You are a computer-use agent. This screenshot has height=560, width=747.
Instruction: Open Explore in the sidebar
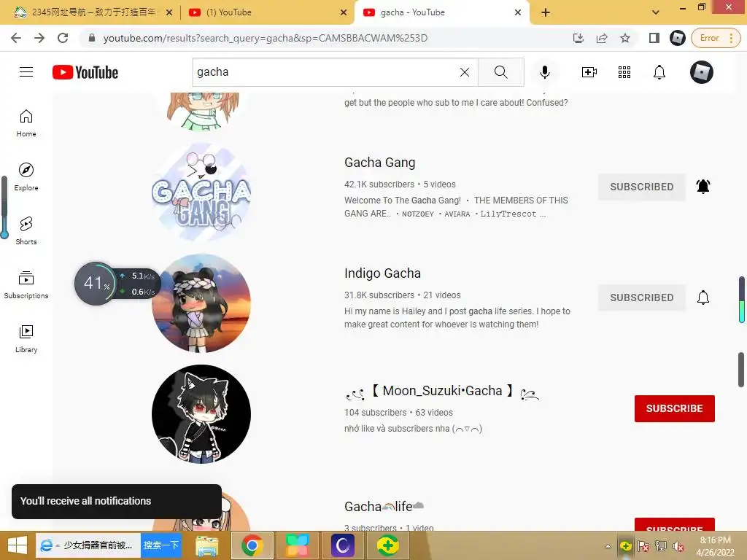[26, 177]
